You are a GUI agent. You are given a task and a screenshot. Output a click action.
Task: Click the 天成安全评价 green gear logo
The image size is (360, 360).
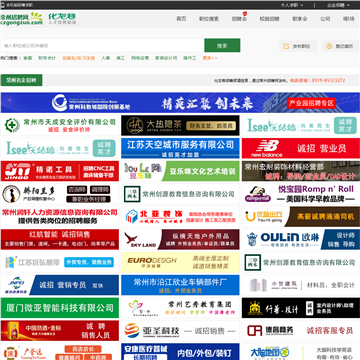coord(12,125)
